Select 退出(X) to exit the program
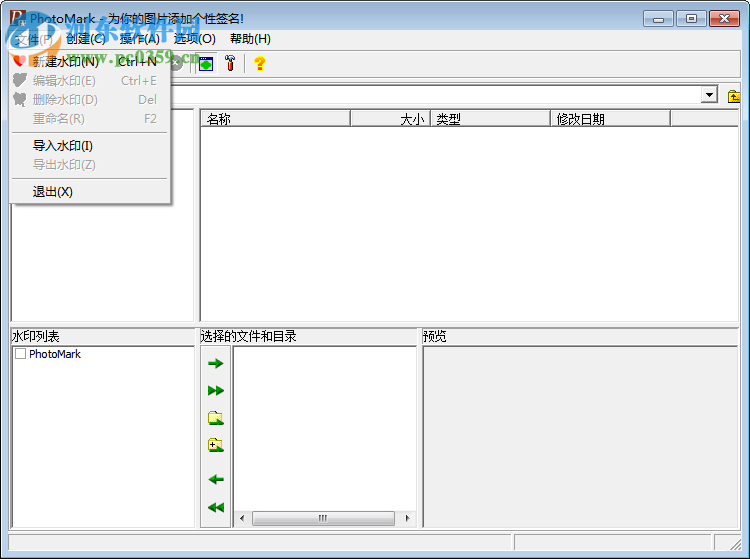Viewport: 750px width, 559px height. 90,192
